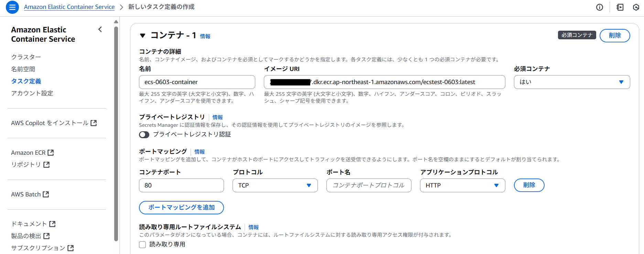Click the コンテナポート field containing 80
Screen dimensions: 644x254
[x=181, y=185]
